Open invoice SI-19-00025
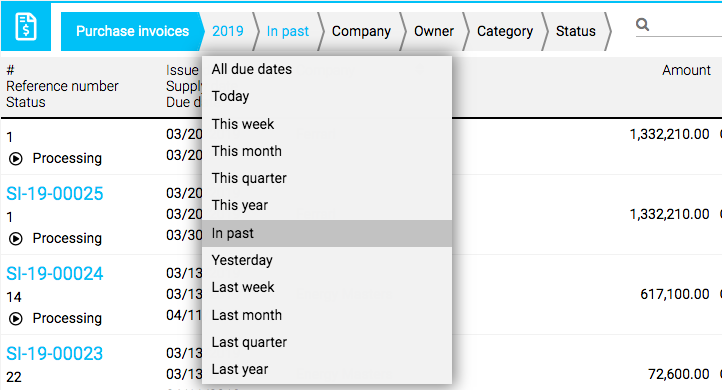The height and width of the screenshot is (390, 722). [55, 194]
